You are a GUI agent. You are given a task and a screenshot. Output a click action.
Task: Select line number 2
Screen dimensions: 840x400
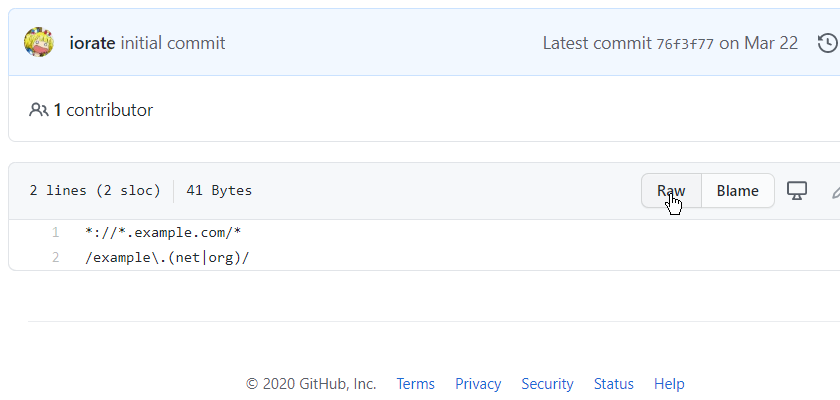point(56,258)
